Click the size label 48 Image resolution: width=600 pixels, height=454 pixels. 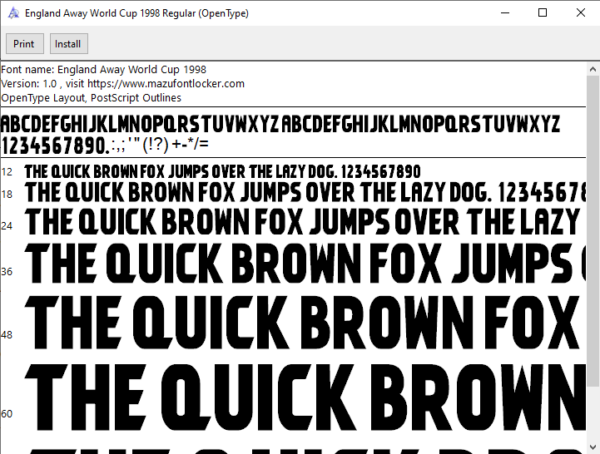[x=7, y=335]
